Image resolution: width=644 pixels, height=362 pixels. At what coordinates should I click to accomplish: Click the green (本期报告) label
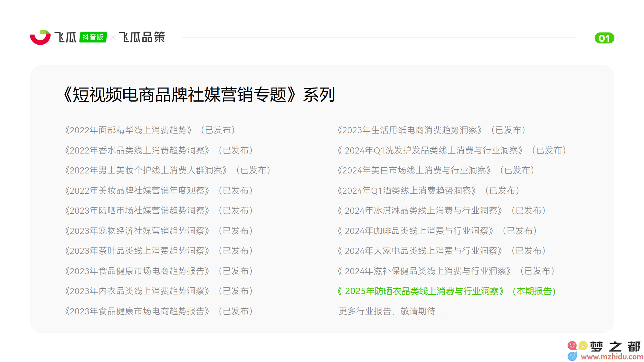pos(534,291)
